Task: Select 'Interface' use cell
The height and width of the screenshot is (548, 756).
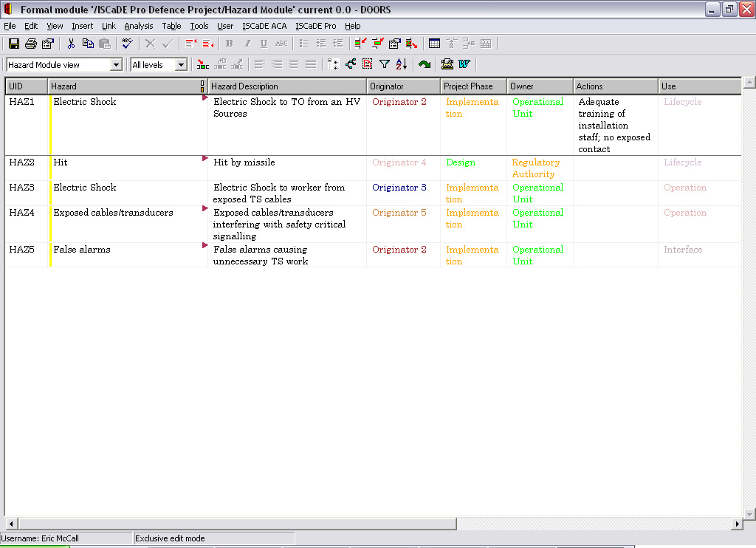Action: (x=700, y=255)
